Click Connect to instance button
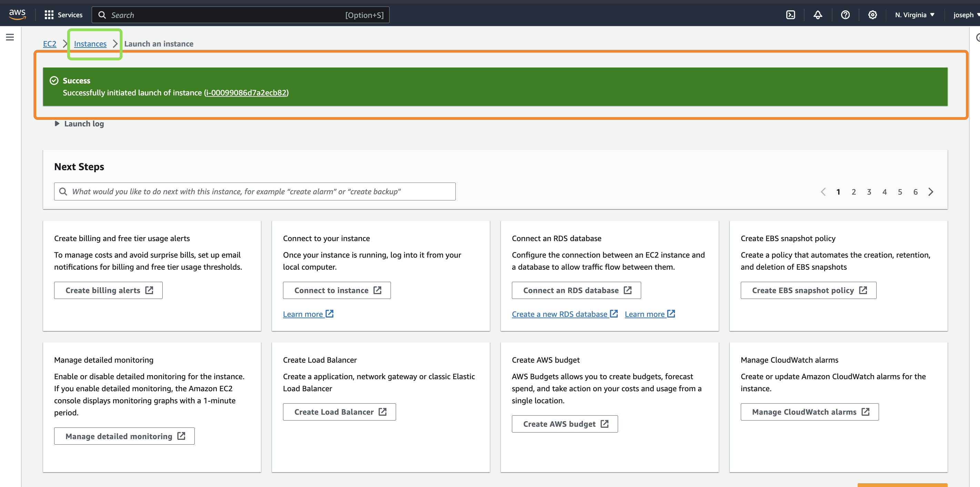980x487 pixels. pos(336,290)
